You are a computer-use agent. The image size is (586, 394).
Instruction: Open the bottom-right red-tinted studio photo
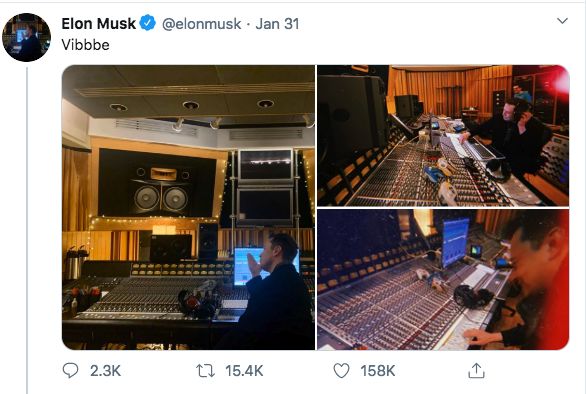pos(443,280)
